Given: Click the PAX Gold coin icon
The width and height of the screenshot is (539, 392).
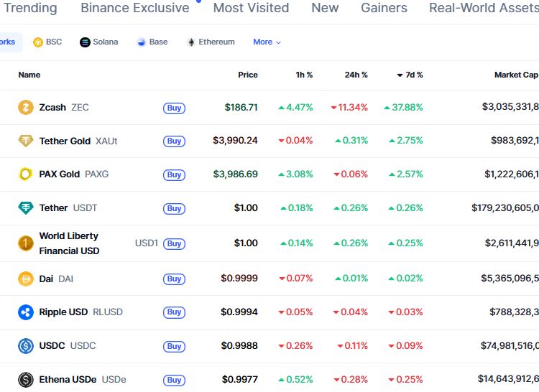Looking at the screenshot, I should click(x=26, y=174).
